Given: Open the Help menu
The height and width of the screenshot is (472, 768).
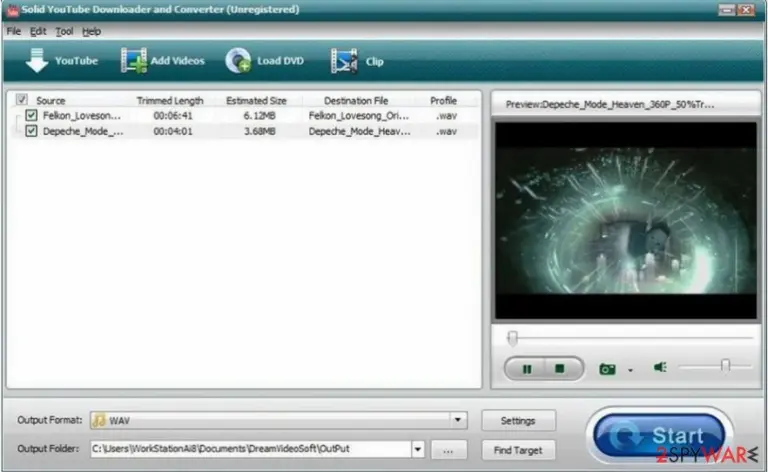Looking at the screenshot, I should [91, 31].
